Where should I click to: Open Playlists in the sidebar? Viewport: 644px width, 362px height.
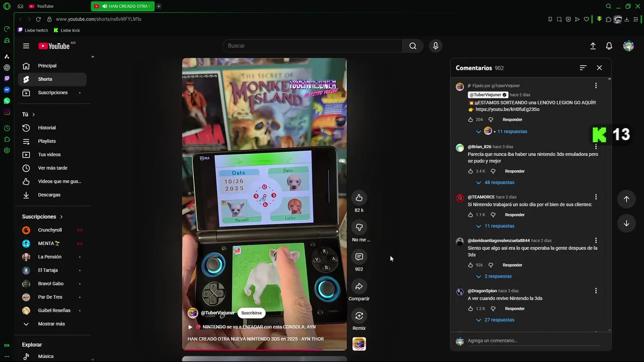(52, 141)
